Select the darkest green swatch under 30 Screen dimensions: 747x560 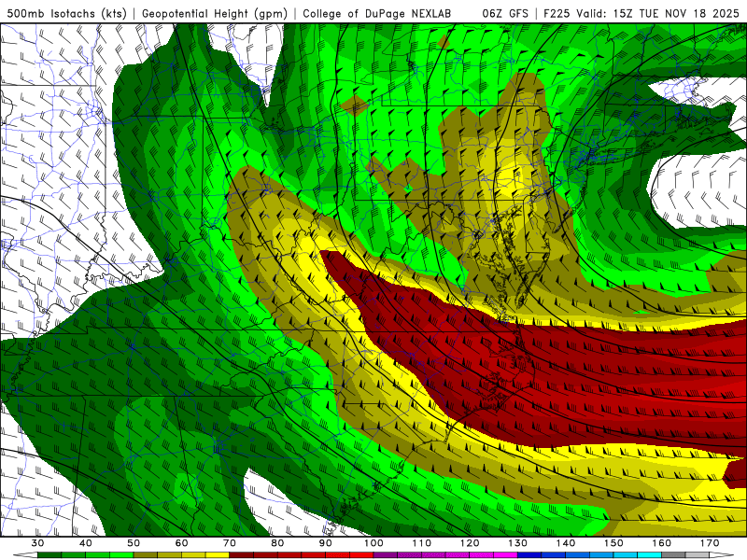pyautogui.click(x=49, y=555)
